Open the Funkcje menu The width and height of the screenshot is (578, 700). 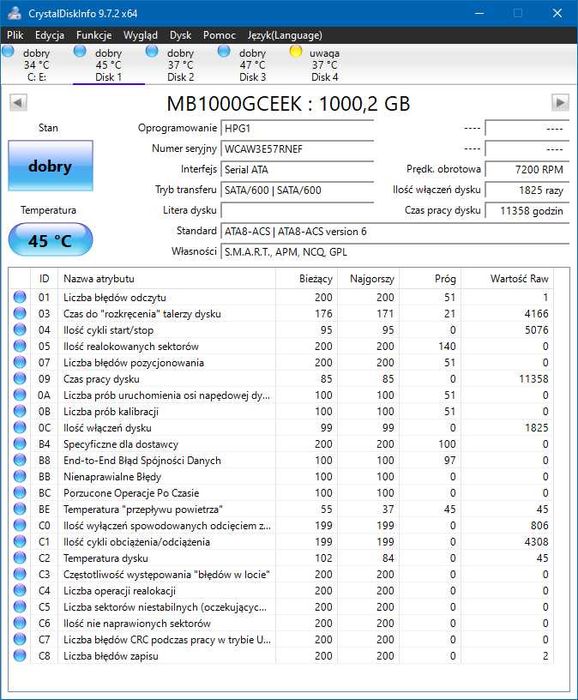(x=94, y=35)
